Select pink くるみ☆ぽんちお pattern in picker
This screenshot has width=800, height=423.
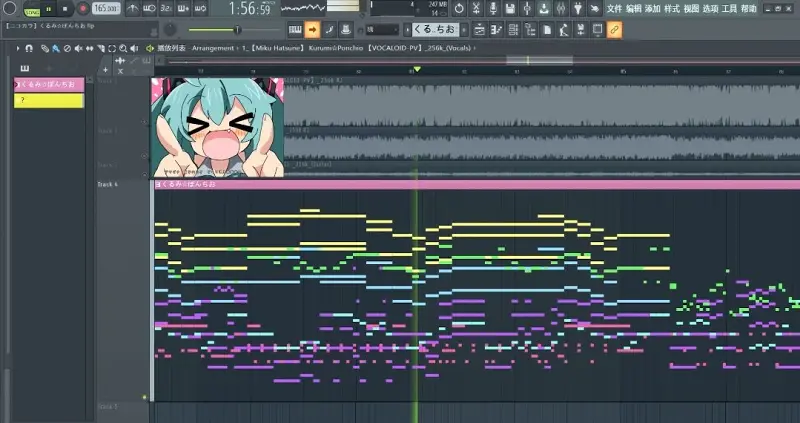pos(49,85)
